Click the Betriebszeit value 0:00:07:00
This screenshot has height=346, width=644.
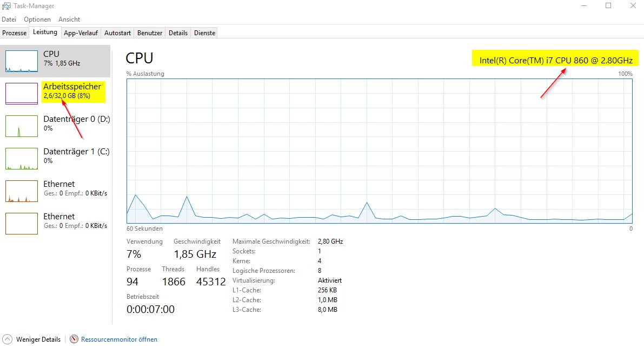[x=151, y=309]
